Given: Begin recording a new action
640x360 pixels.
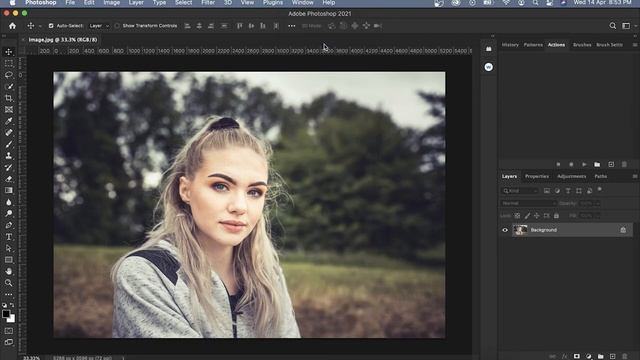Looking at the screenshot, I should point(571,164).
